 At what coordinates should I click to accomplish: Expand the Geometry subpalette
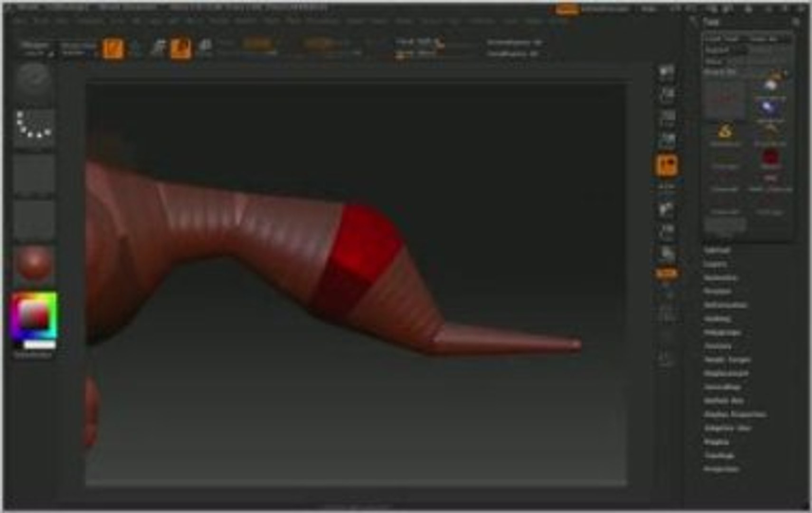720,277
